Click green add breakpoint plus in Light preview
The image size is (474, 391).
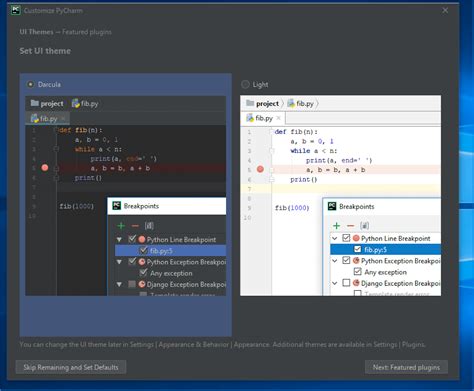coord(336,226)
